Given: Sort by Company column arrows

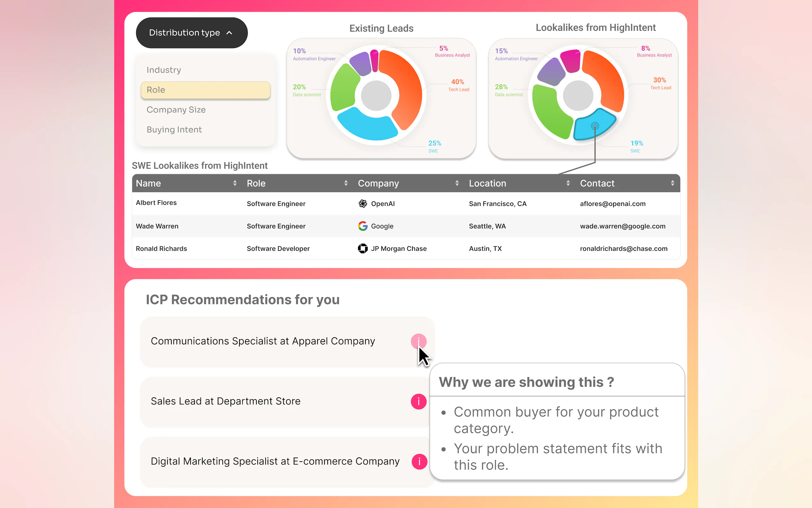Looking at the screenshot, I should click(457, 183).
